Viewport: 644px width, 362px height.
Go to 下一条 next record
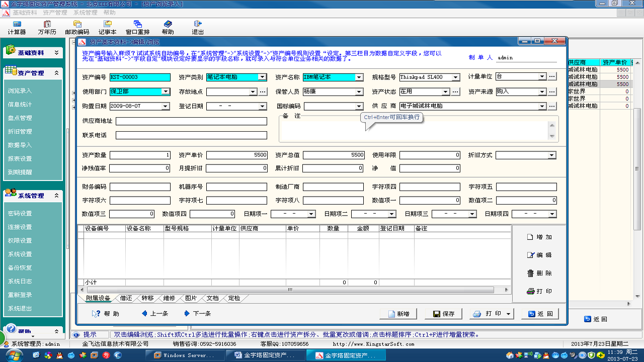(198, 314)
